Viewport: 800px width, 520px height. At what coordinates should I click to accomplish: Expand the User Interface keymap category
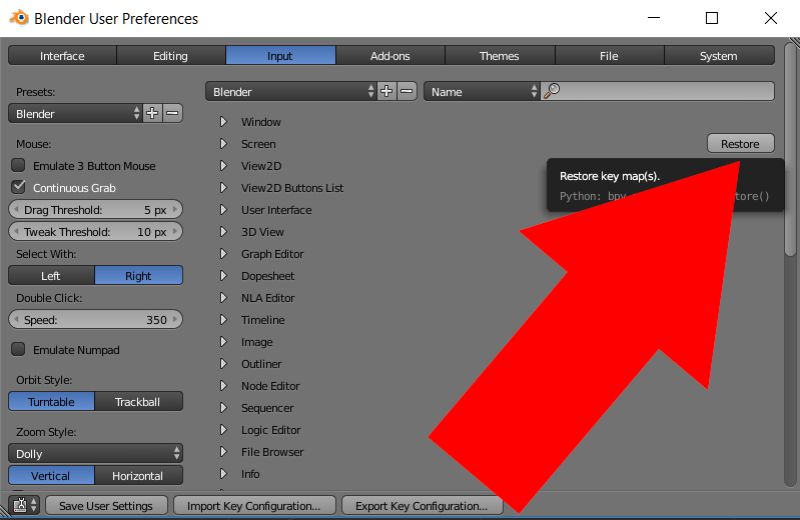(223, 209)
